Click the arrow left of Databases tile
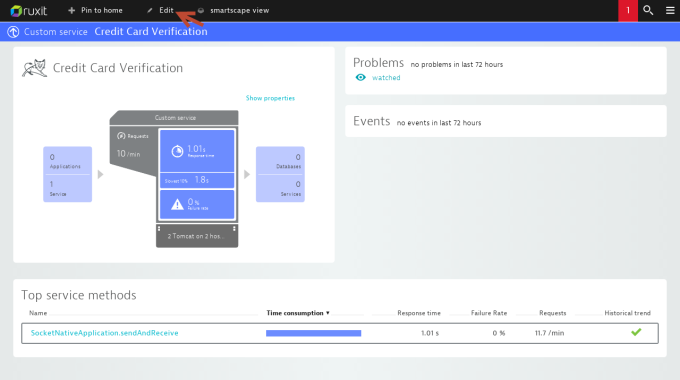This screenshot has width=680, height=380. (x=247, y=174)
